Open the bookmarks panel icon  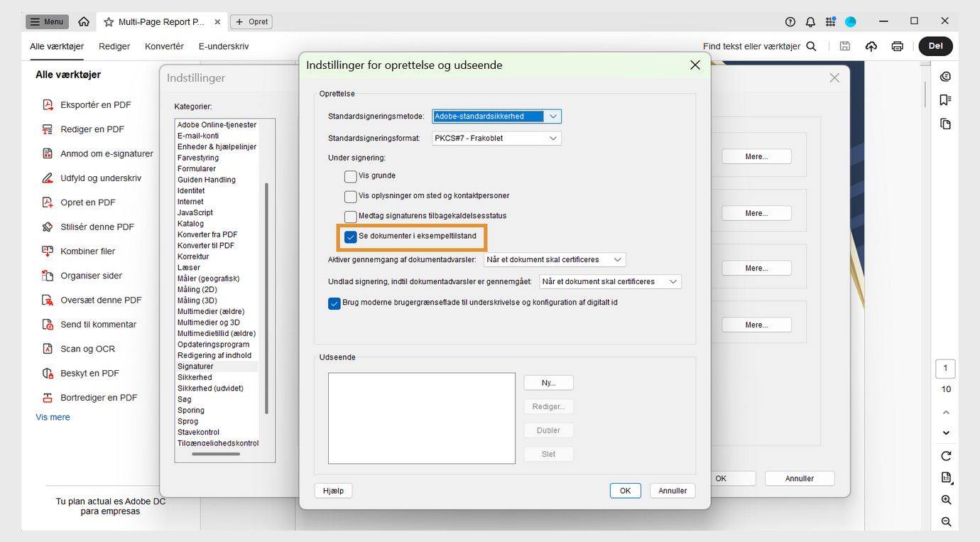pyautogui.click(x=945, y=100)
